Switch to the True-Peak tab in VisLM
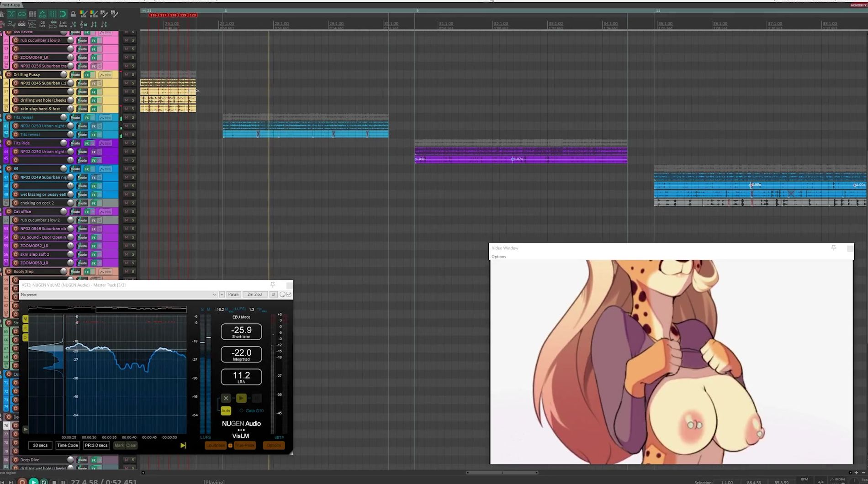 pyautogui.click(x=245, y=445)
